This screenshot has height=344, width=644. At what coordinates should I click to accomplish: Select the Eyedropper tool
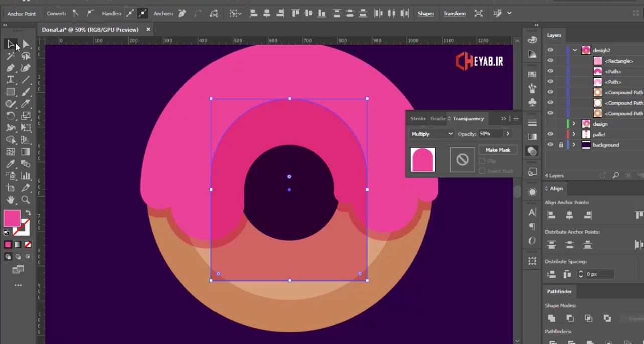pyautogui.click(x=10, y=164)
